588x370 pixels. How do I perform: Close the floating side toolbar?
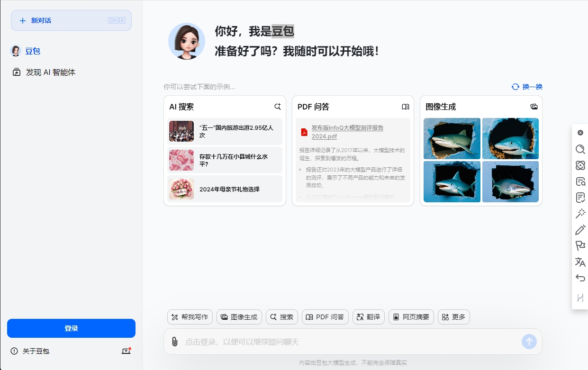580,133
